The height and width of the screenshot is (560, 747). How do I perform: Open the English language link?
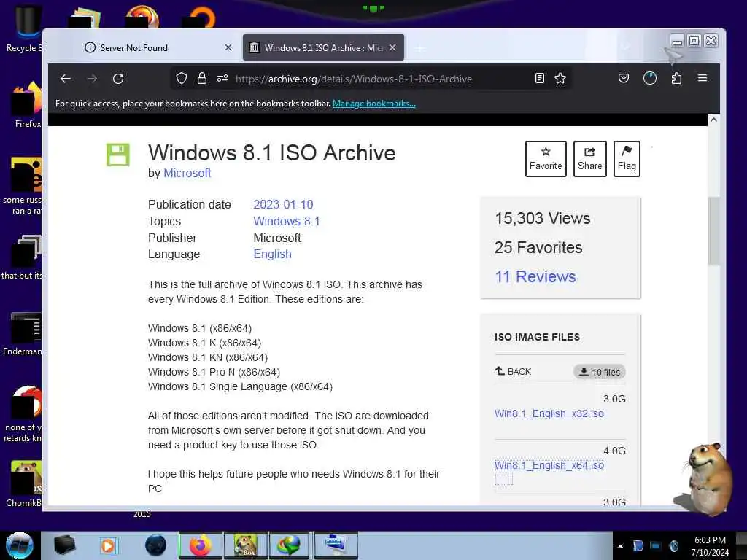[x=272, y=254]
